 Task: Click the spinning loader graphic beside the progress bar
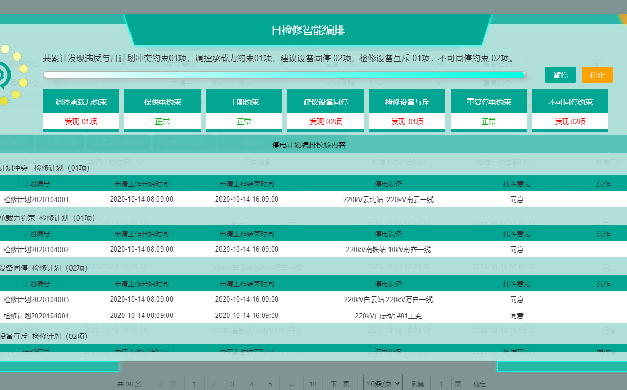(x=14, y=74)
